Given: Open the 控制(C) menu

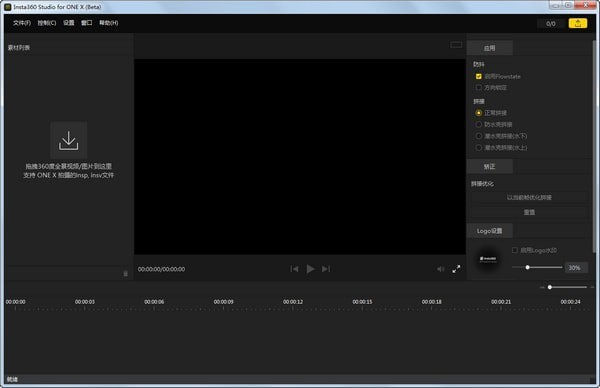Looking at the screenshot, I should (47, 23).
